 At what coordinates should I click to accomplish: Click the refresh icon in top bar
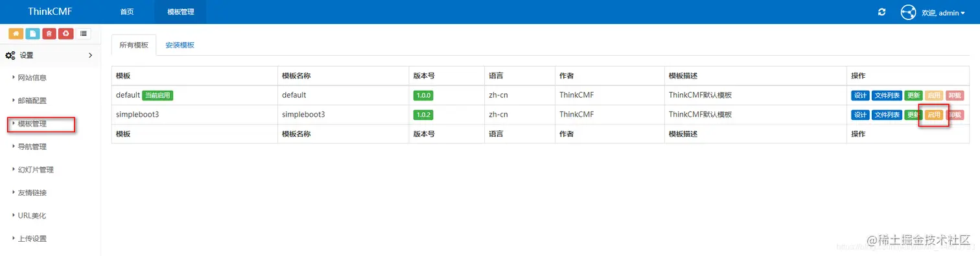[x=881, y=12]
